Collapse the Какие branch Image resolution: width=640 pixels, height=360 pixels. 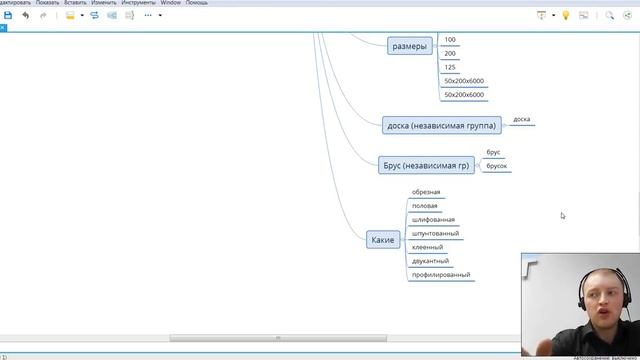coord(403,240)
